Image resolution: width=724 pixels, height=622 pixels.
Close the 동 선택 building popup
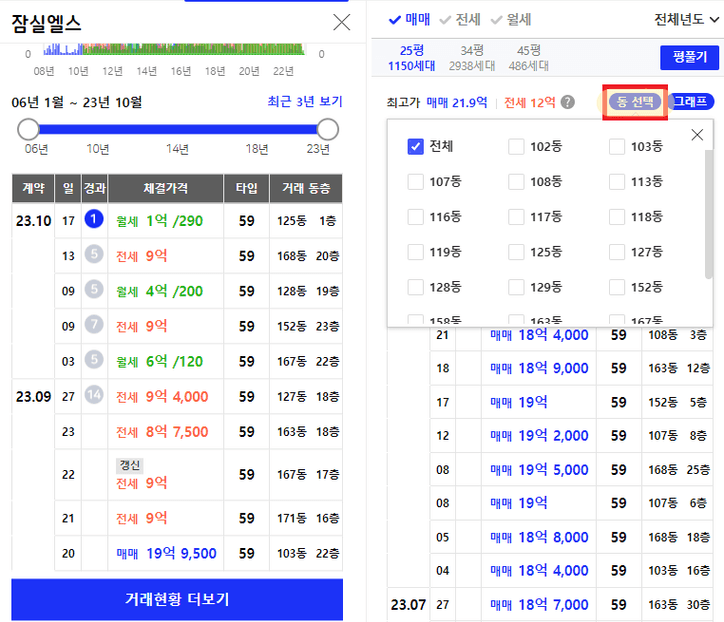pyautogui.click(x=697, y=135)
